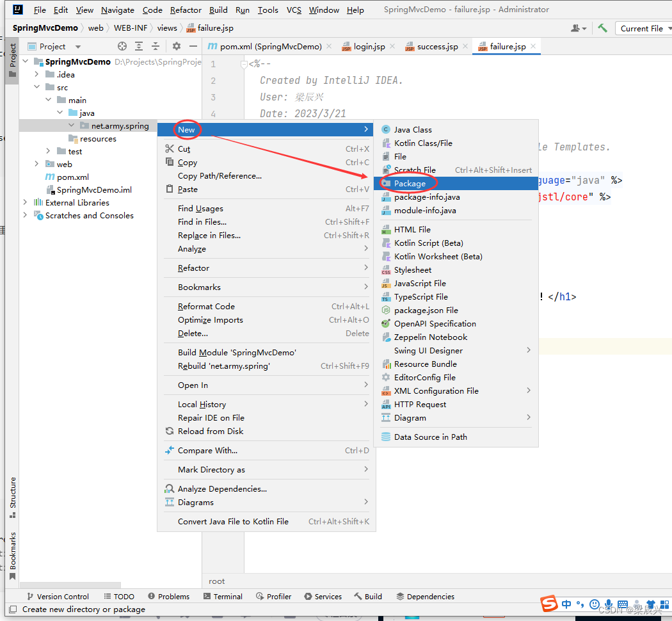Click the Mark Directory as menu entry
Screen dimensions: 672x621
[x=266, y=470]
